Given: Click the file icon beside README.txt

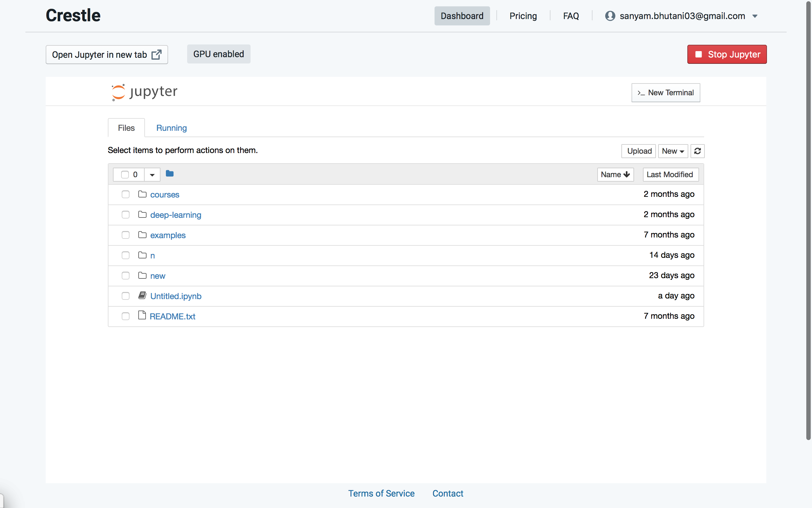Looking at the screenshot, I should pyautogui.click(x=142, y=315).
